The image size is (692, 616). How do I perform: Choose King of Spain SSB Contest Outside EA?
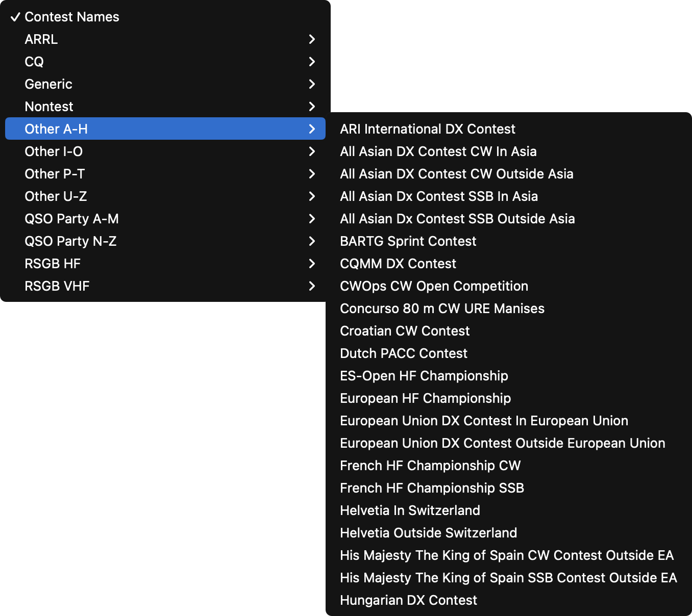(x=509, y=578)
